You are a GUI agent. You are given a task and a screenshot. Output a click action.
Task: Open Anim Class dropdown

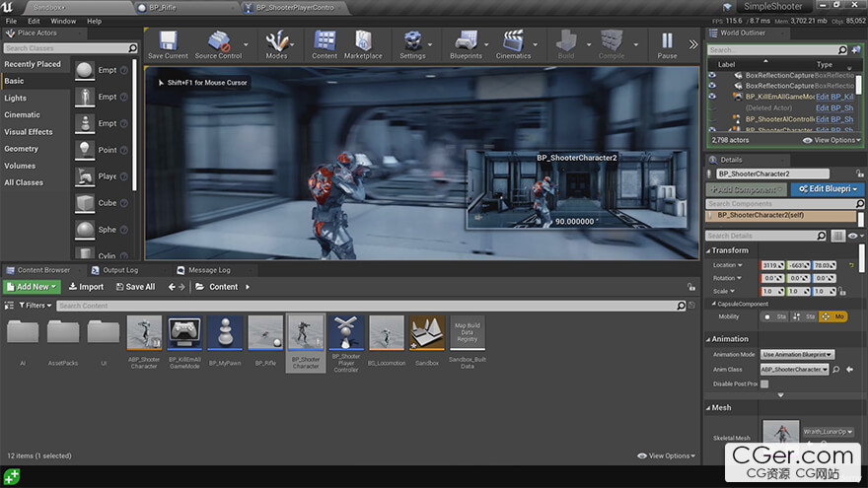pyautogui.click(x=794, y=369)
